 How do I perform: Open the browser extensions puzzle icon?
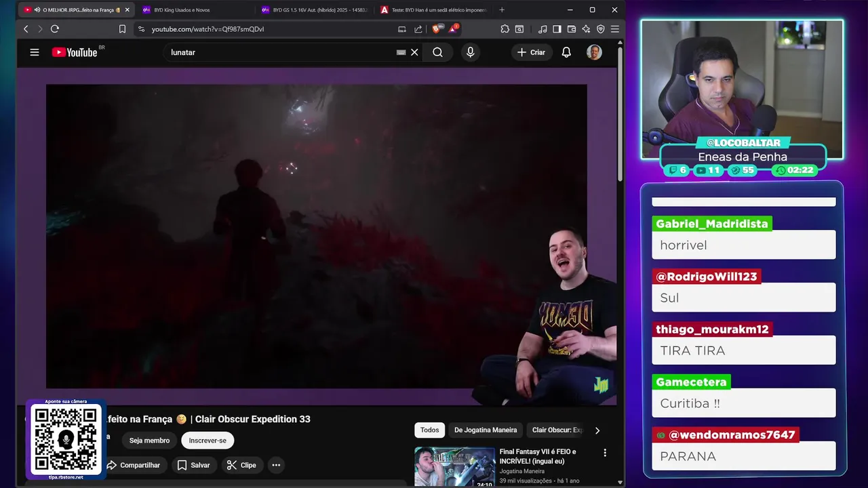pos(505,29)
